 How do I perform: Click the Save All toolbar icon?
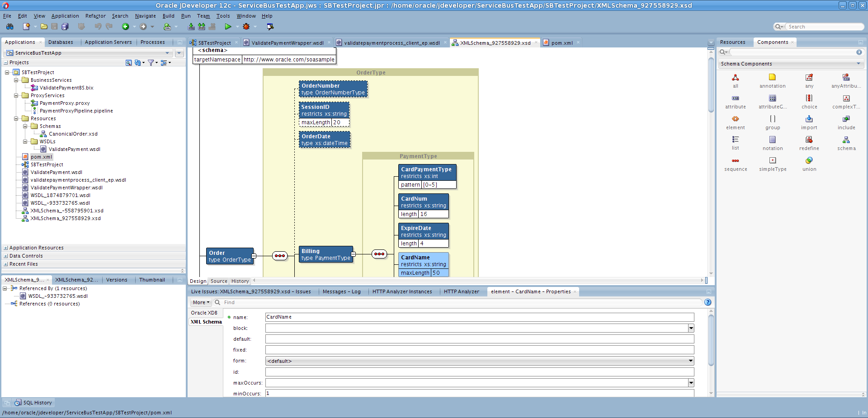click(65, 27)
